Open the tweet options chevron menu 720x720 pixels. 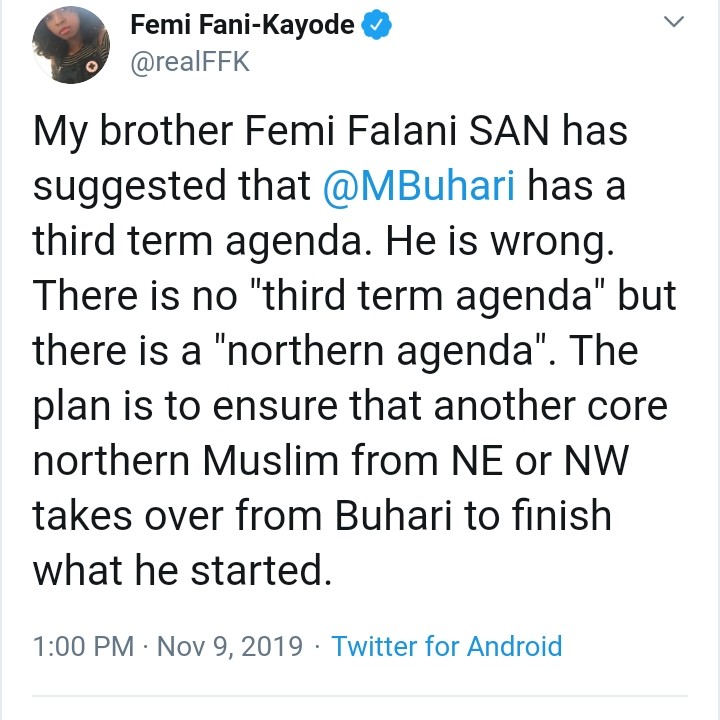(x=678, y=22)
